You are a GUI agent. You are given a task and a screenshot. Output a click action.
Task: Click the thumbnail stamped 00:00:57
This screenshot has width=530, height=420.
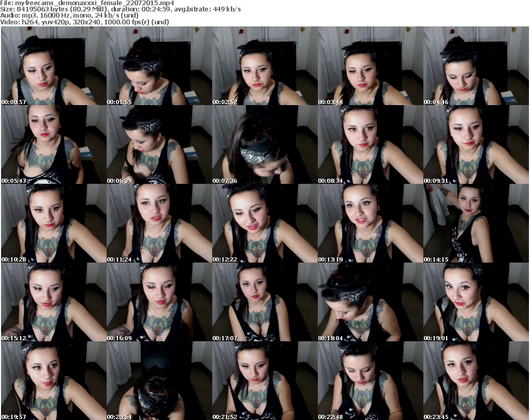(54, 66)
